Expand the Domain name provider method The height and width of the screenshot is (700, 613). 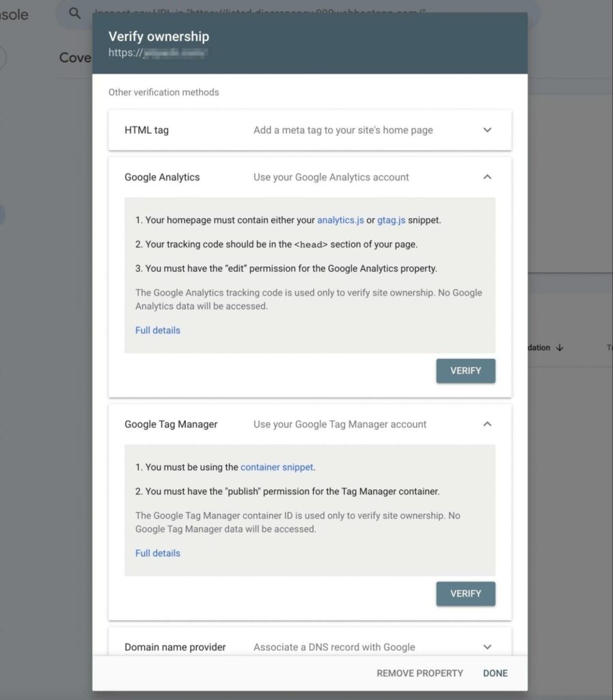487,647
